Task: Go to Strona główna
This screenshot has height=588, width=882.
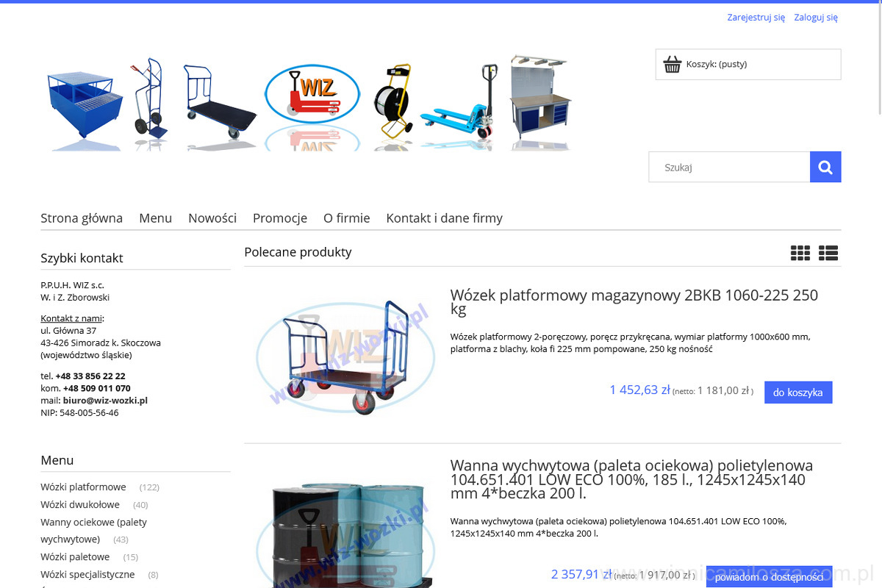Action: tap(82, 218)
